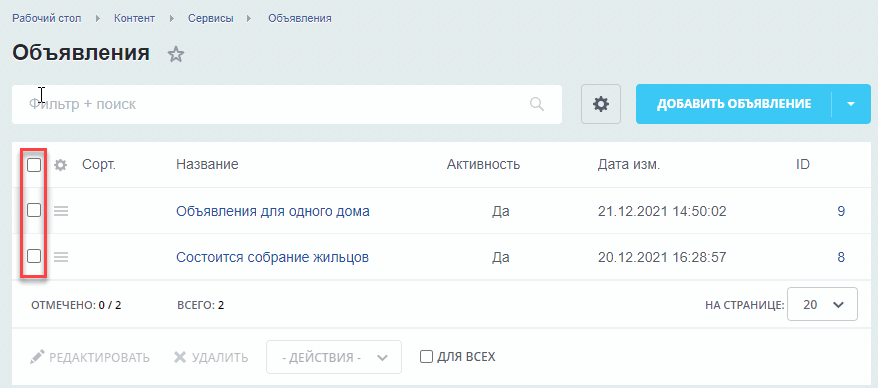Click Да for Состоится собрание жильцов
The height and width of the screenshot is (388, 878).
coord(501,258)
